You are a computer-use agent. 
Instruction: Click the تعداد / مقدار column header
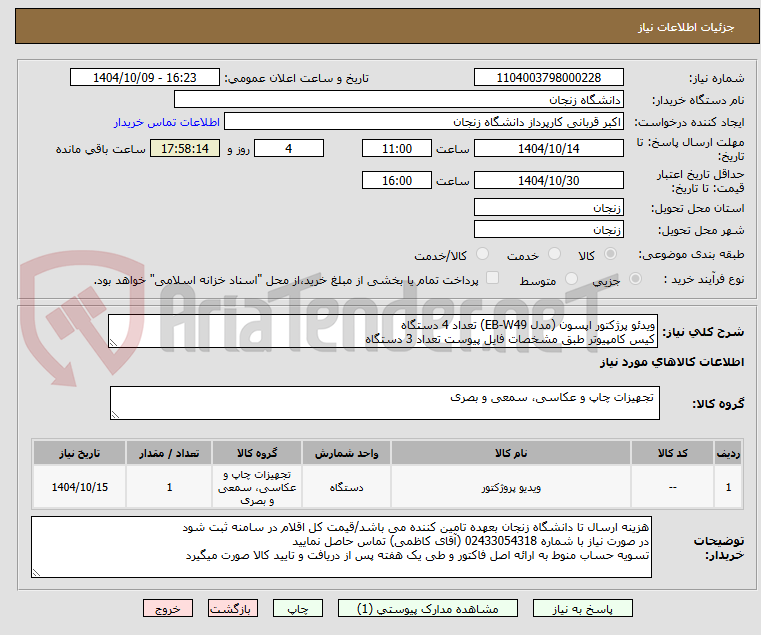pyautogui.click(x=169, y=453)
